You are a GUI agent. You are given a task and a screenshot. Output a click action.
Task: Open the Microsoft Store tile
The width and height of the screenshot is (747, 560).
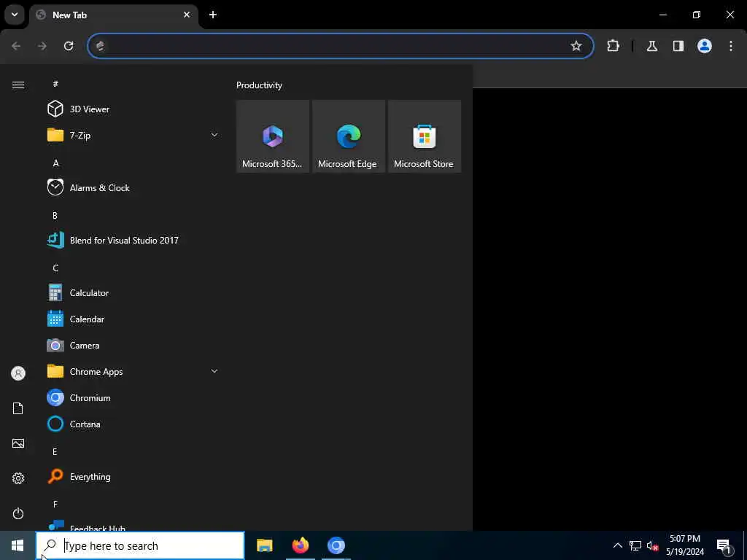425,136
